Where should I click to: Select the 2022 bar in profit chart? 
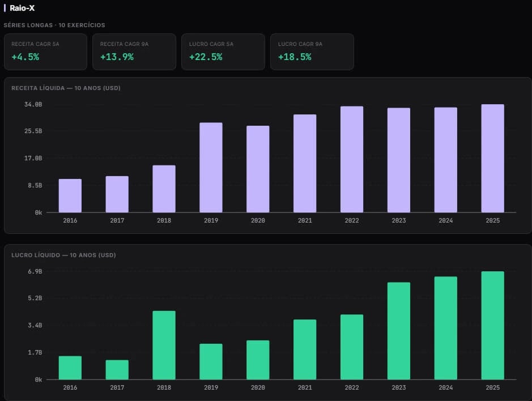(352, 347)
